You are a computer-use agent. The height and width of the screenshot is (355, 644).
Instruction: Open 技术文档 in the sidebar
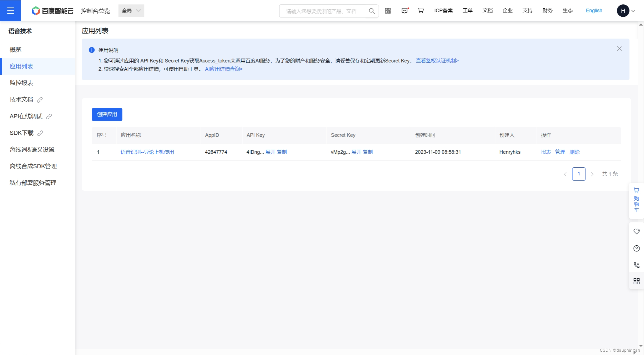[x=21, y=99]
